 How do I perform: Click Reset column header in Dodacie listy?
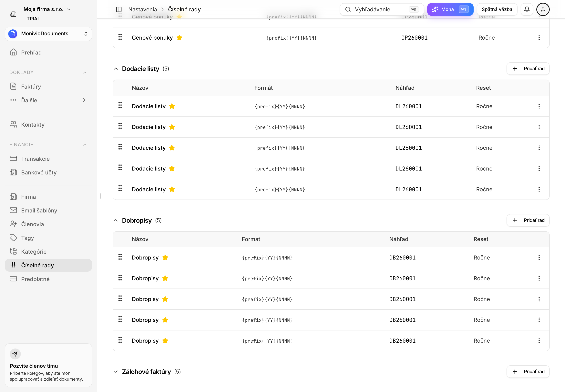coord(483,88)
